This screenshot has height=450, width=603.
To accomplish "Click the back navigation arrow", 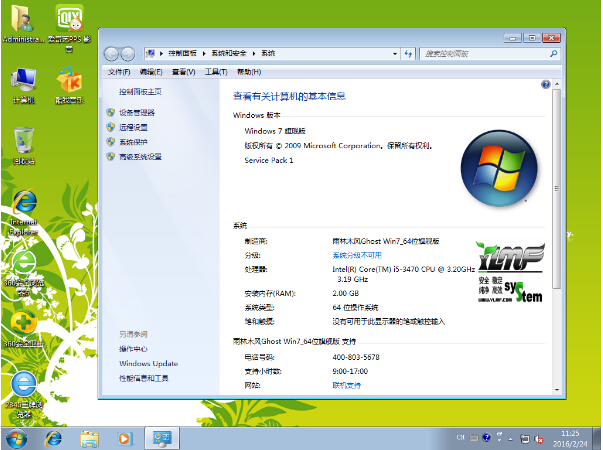I will click(111, 54).
